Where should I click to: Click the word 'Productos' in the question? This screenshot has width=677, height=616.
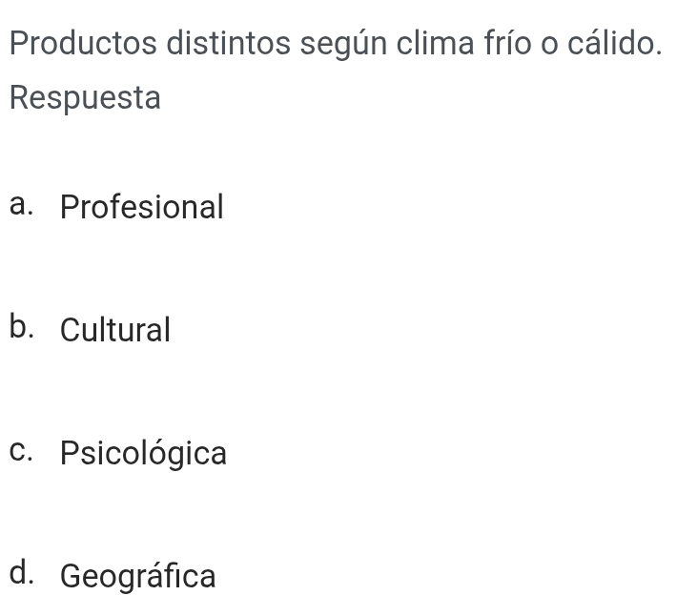82,44
